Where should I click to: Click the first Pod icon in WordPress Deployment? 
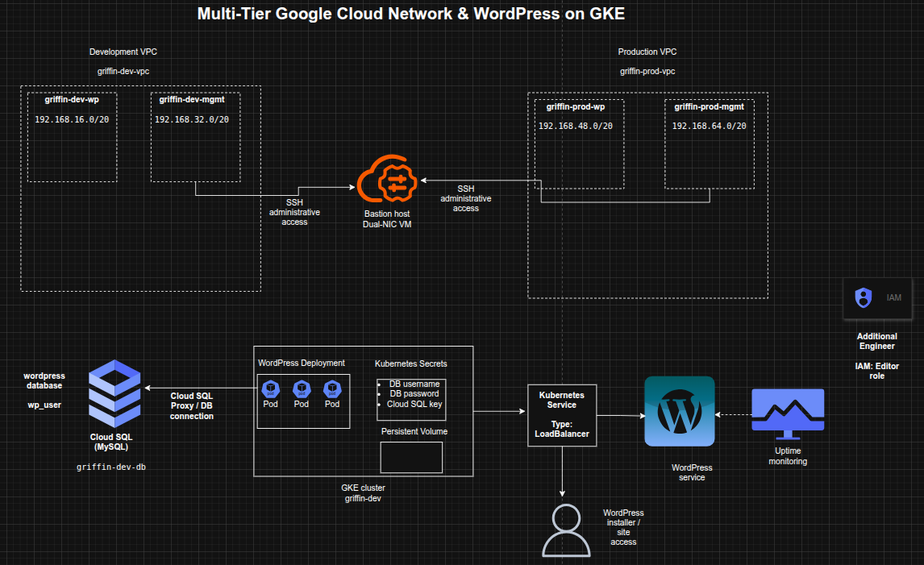pos(270,389)
